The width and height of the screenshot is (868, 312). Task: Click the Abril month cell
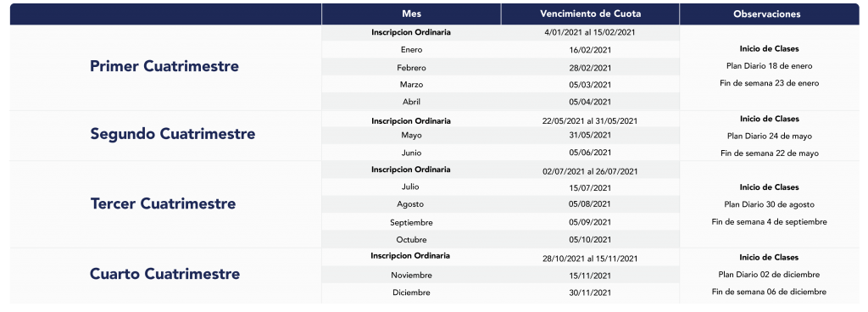[411, 102]
